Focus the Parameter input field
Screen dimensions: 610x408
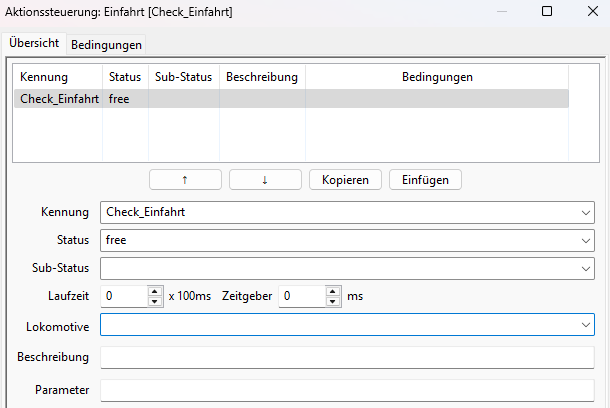346,390
